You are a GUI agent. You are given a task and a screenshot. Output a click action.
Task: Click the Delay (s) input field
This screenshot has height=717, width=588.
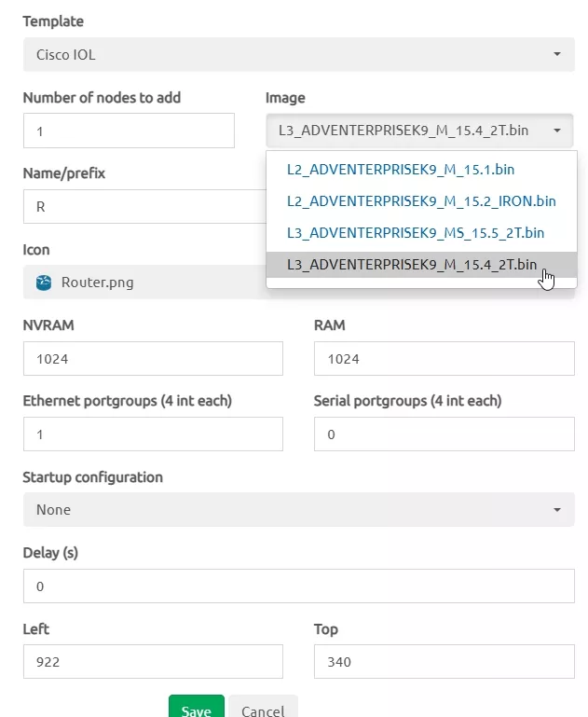tap(299, 586)
